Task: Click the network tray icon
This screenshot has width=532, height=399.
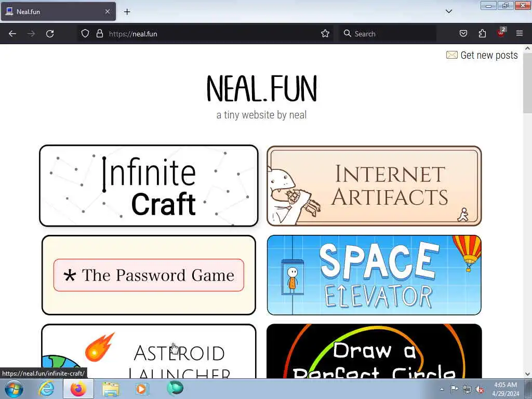Action: [467, 390]
